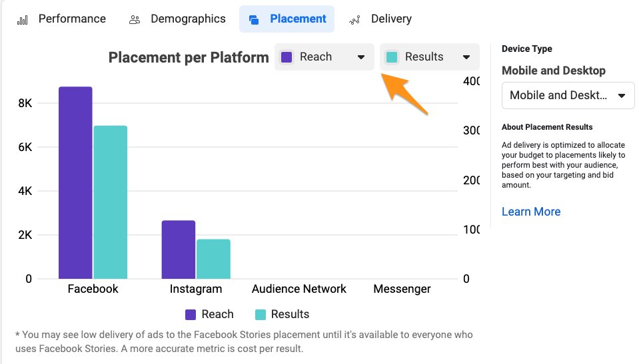Click the Performance bar chart icon

coord(23,19)
